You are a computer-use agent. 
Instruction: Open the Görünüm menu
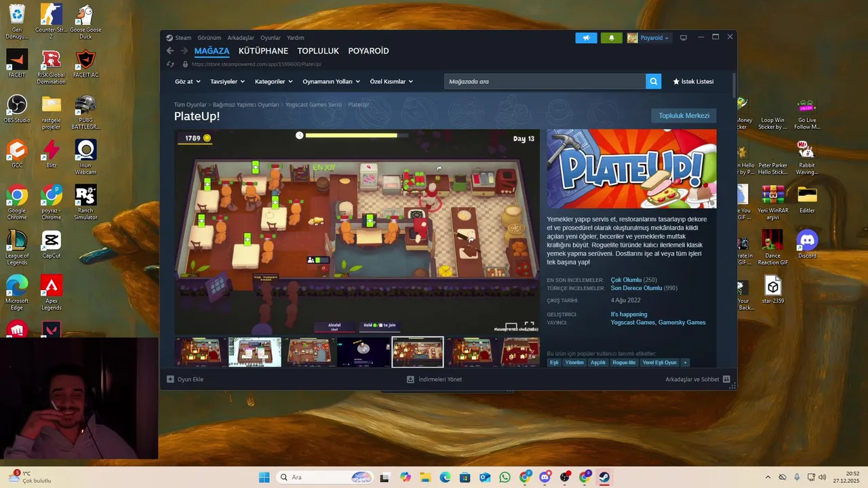[x=210, y=38]
